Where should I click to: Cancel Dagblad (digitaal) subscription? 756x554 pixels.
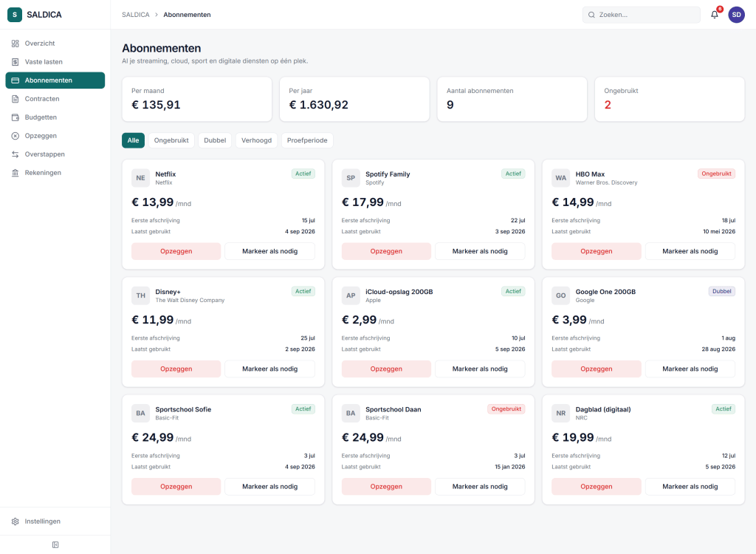[597, 487]
